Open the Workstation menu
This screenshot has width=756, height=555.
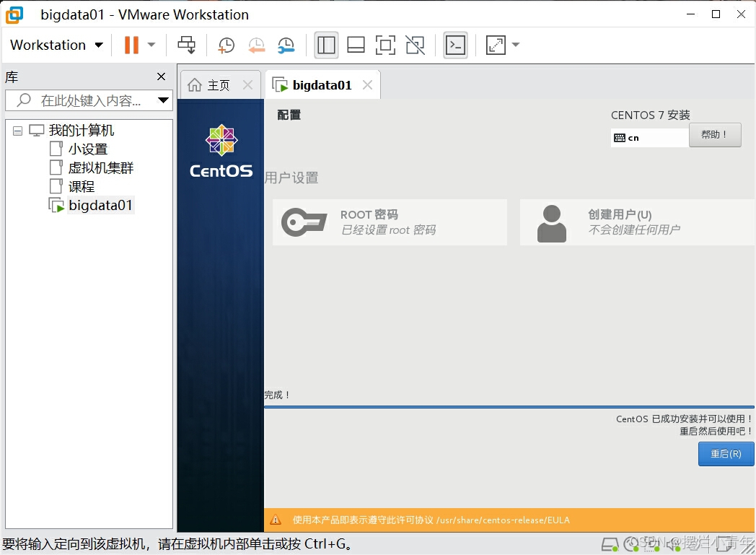(x=56, y=45)
